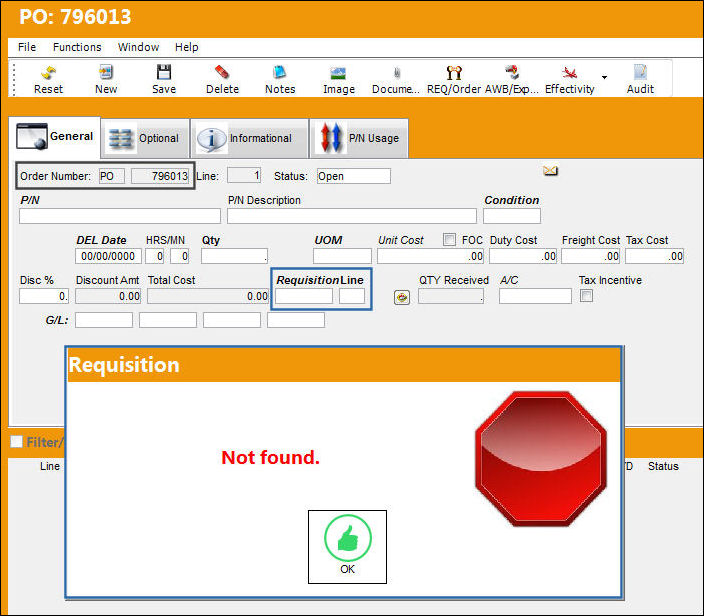
Task: Click the Requisition number field
Action: (304, 296)
